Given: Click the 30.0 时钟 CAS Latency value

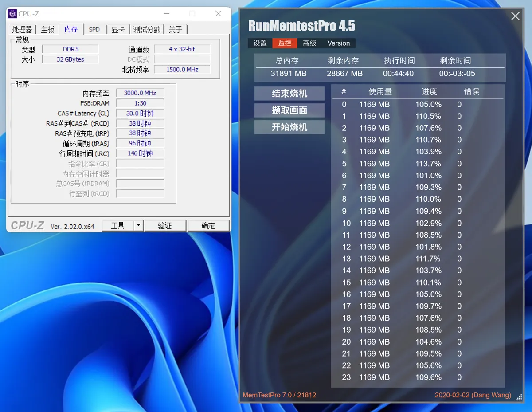Looking at the screenshot, I should pyautogui.click(x=140, y=113).
